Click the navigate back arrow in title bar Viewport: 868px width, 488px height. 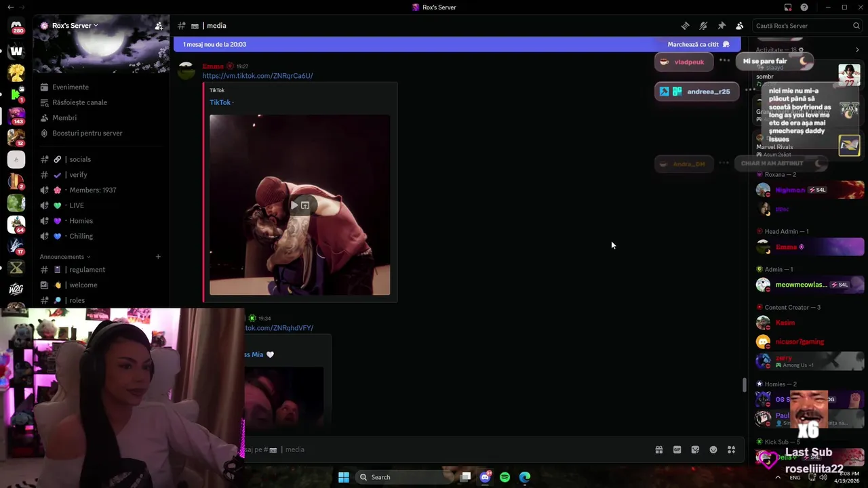click(x=10, y=7)
